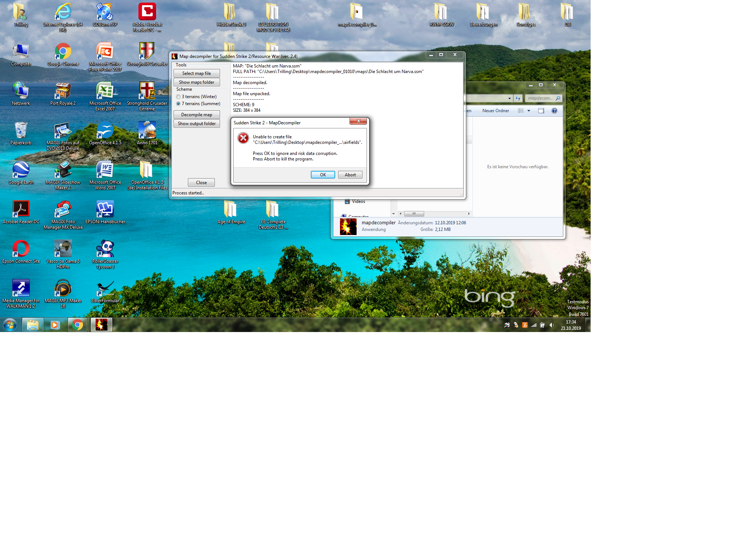Open the EE Complete Deutsch 1.13 folder
Viewport: 756px width, 560px height.
tap(273, 214)
